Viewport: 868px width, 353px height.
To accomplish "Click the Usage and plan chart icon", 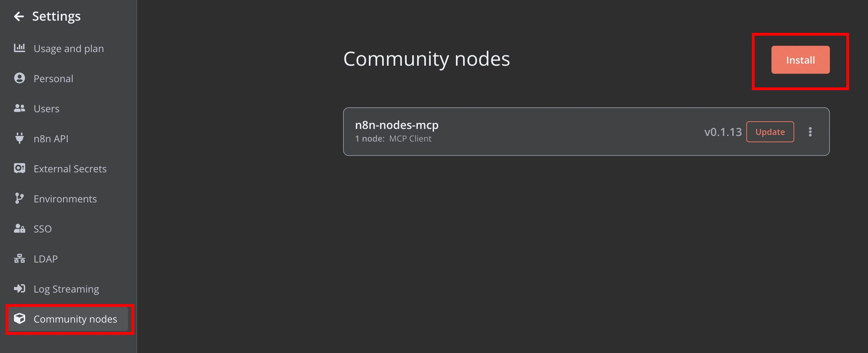I will [x=20, y=48].
